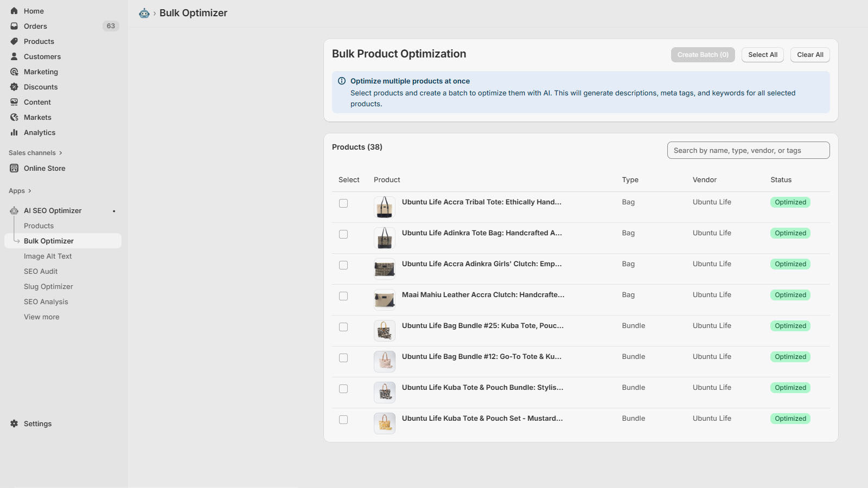Click the product search input field
The height and width of the screenshot is (488, 868).
coord(748,150)
